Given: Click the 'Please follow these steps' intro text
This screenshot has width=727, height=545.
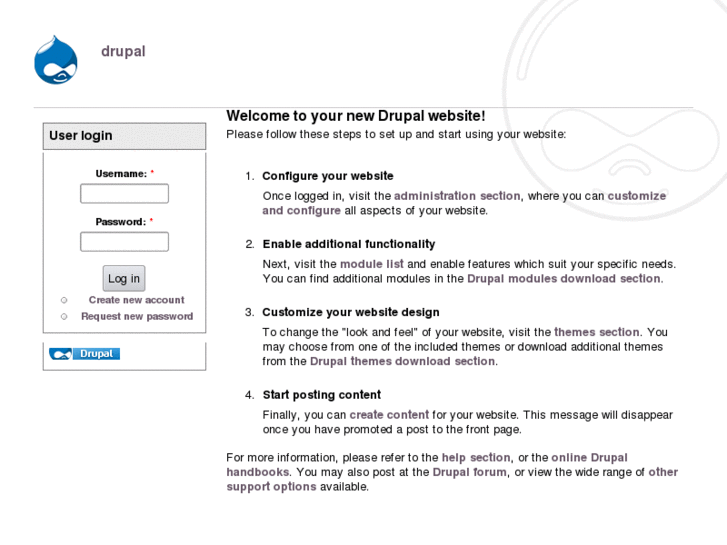Looking at the screenshot, I should tap(396, 135).
